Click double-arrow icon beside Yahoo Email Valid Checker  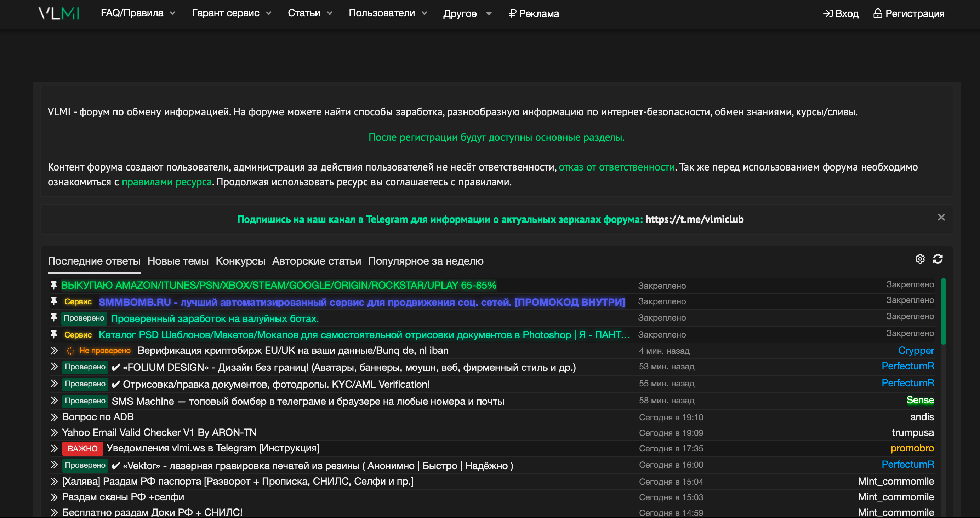pyautogui.click(x=54, y=433)
